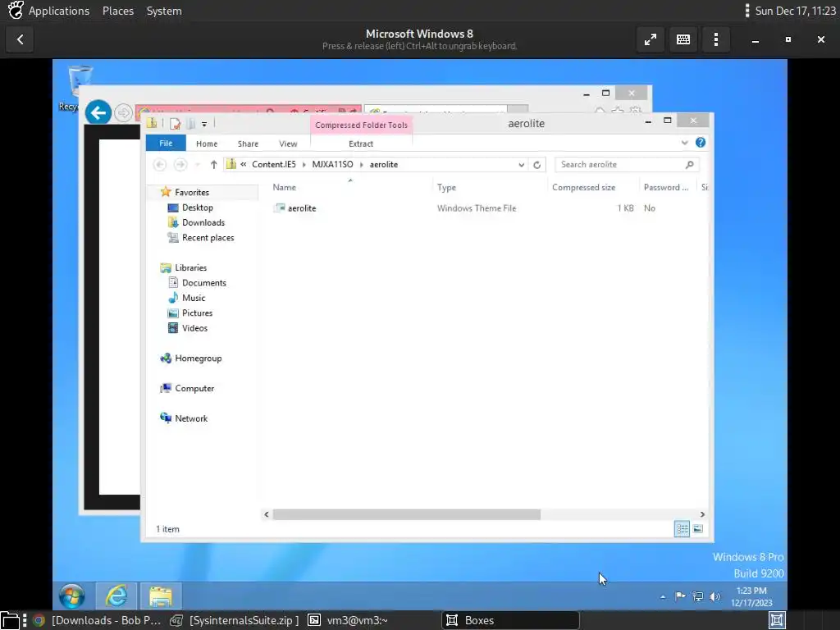Open Videos library

pos(194,328)
